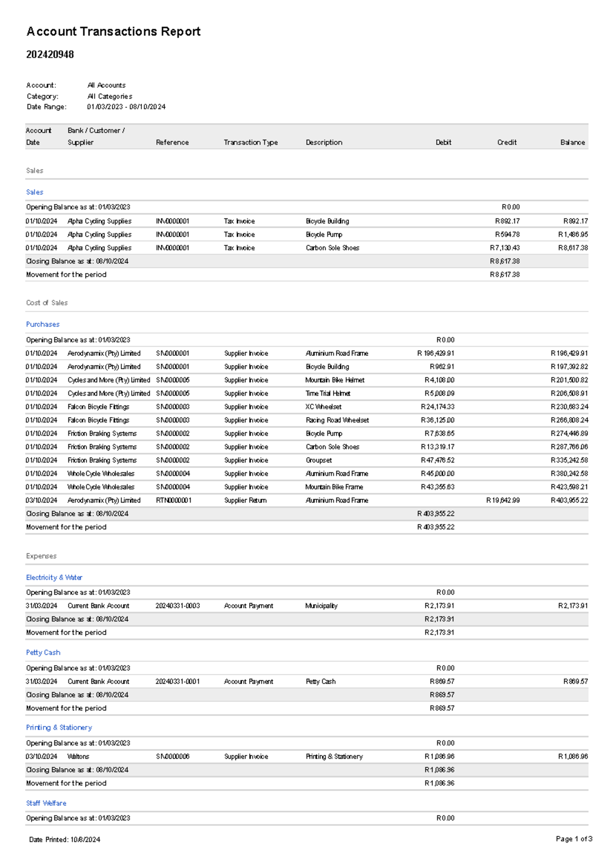Viewport: 613px width, 868px height.
Task: Select the Carbon Sole Shoes sales row description
Action: point(333,248)
